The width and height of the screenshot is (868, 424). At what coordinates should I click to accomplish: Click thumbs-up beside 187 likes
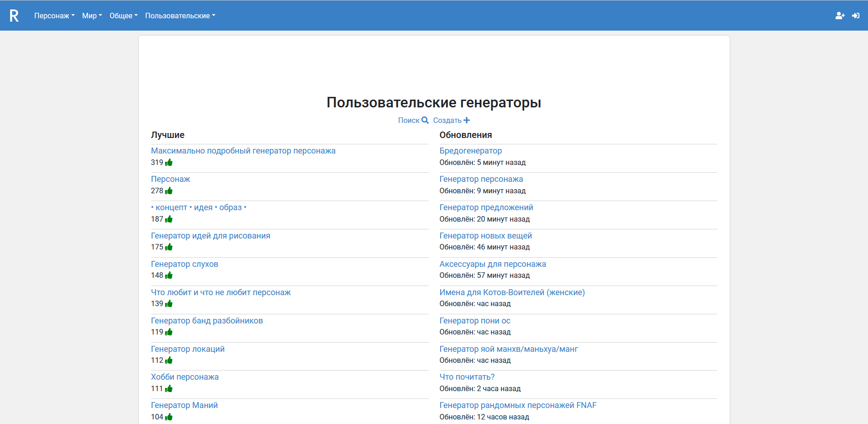[169, 219]
